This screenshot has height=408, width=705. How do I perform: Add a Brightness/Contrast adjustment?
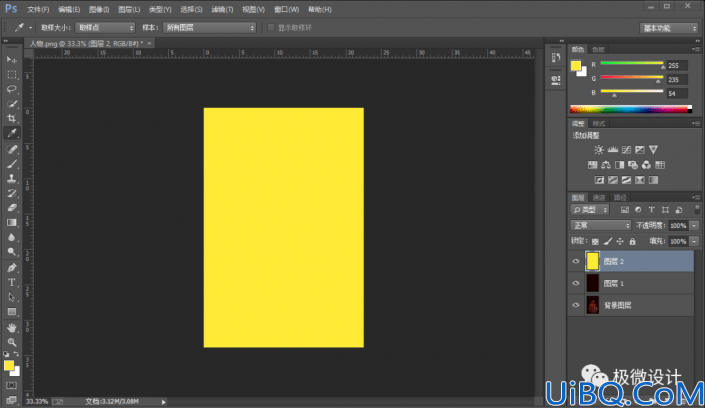point(598,150)
